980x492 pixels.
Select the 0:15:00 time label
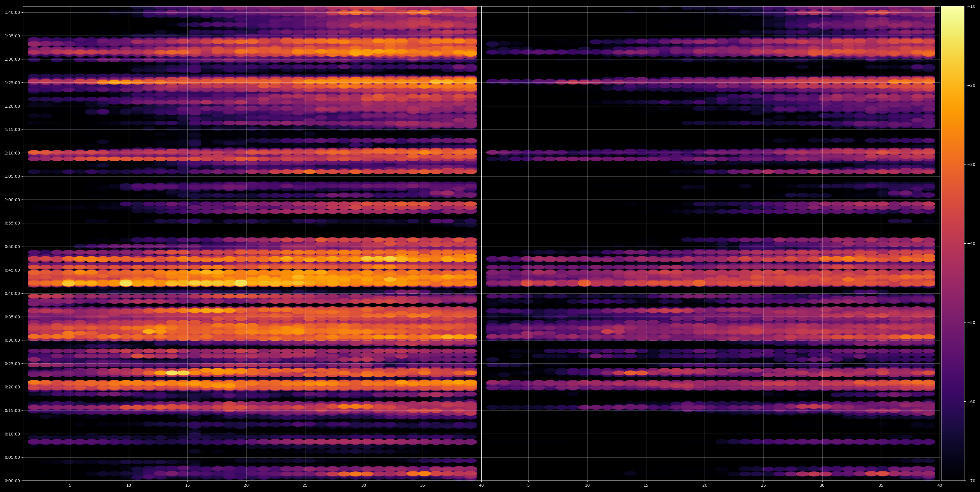(x=12, y=410)
